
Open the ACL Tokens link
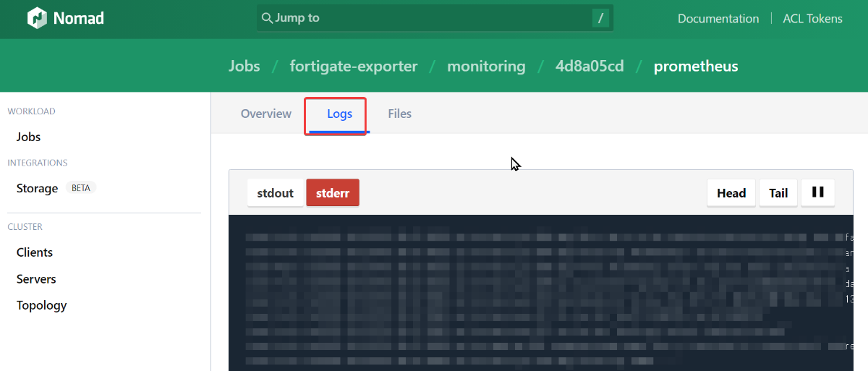(x=812, y=19)
